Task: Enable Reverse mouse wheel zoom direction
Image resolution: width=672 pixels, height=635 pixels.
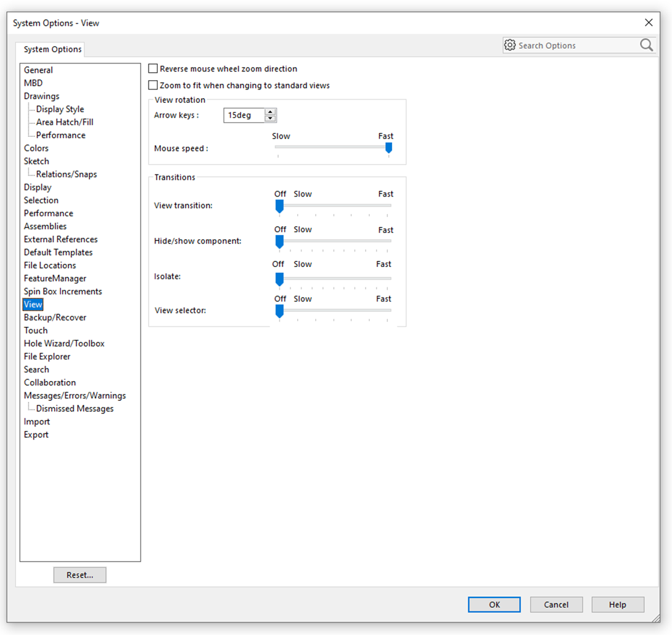Action: pos(152,68)
